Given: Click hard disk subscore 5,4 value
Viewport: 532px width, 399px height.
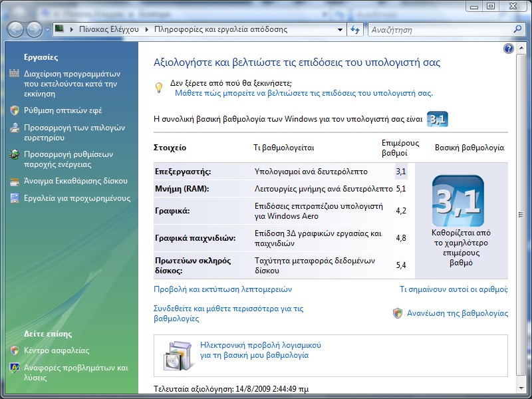Looking at the screenshot, I should point(401,265).
